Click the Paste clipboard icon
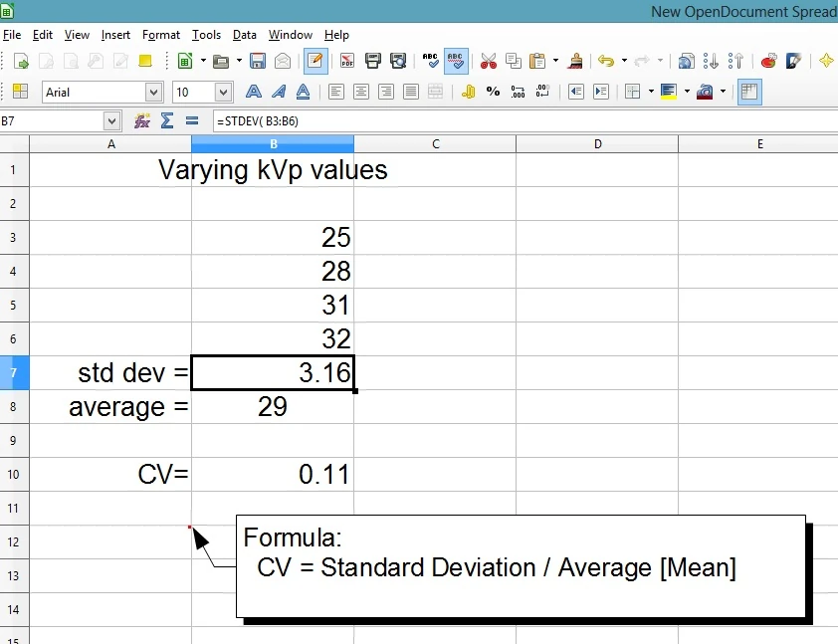This screenshot has height=644, width=838. 537,61
